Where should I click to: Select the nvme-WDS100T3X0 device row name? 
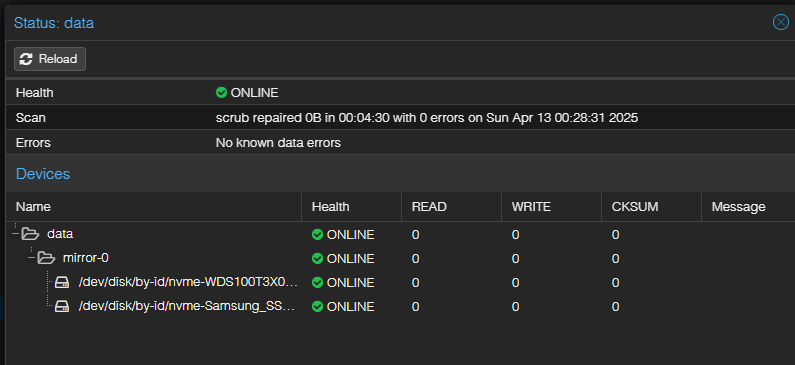tap(188, 282)
